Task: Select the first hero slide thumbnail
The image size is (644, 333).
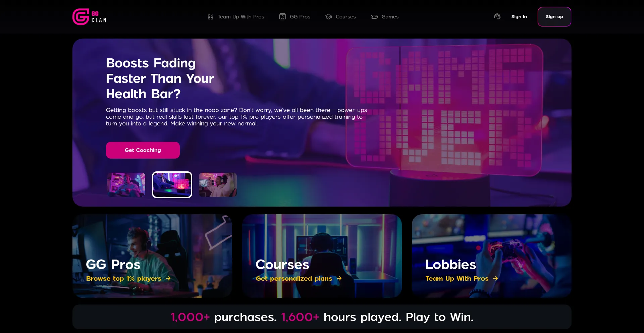Action: click(x=126, y=185)
